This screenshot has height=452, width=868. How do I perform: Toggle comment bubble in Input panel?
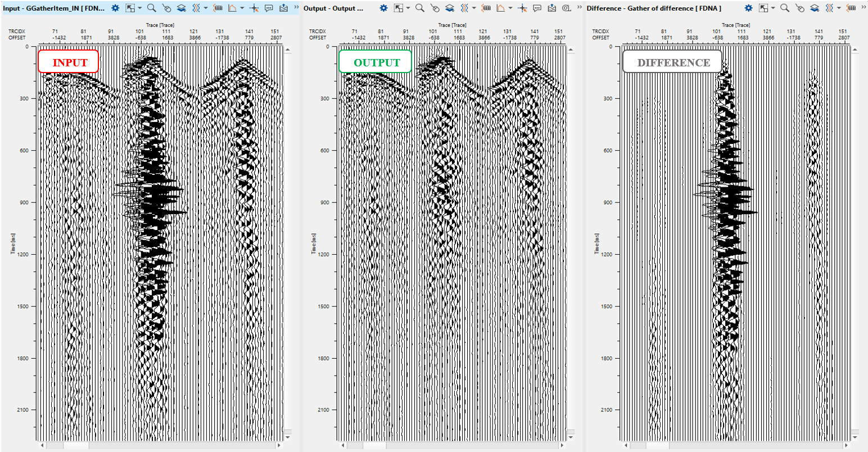(269, 8)
